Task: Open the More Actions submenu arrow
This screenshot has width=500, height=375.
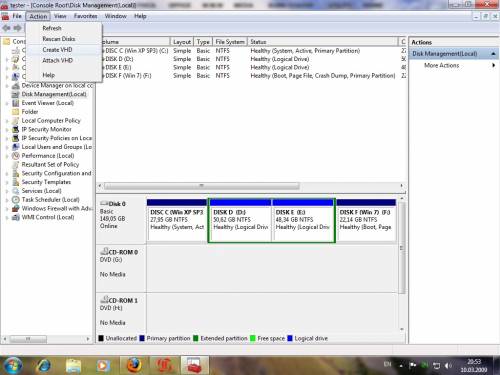Action: (x=493, y=65)
